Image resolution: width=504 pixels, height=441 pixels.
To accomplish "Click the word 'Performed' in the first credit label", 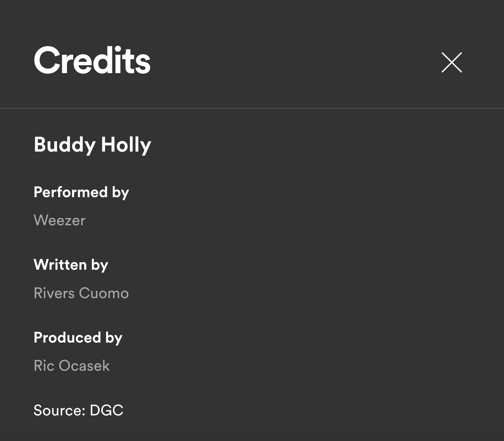I will click(x=71, y=192).
